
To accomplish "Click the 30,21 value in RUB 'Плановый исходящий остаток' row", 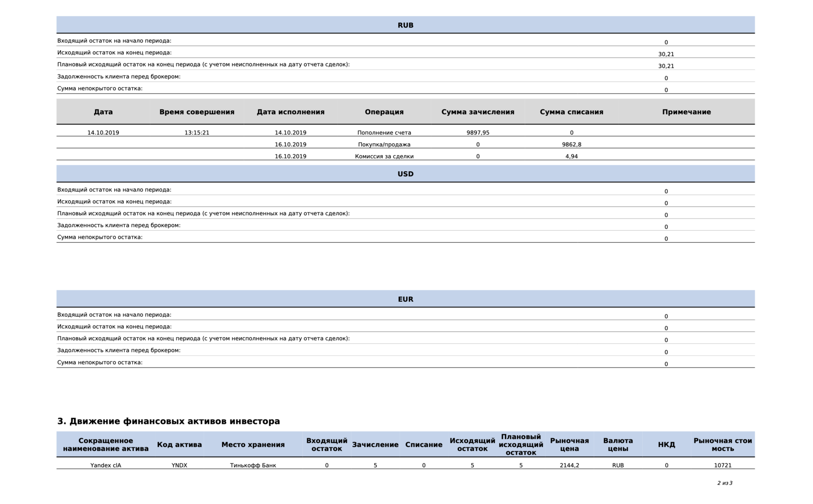I will (666, 66).
